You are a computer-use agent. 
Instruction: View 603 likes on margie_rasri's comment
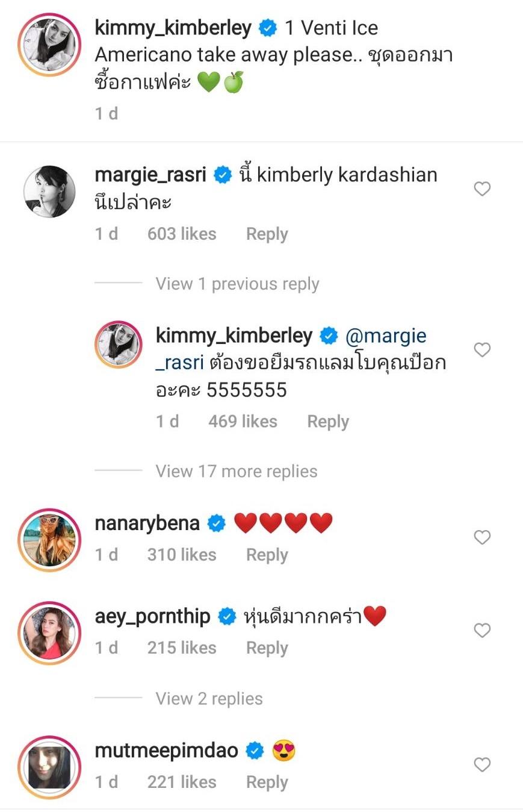point(182,234)
